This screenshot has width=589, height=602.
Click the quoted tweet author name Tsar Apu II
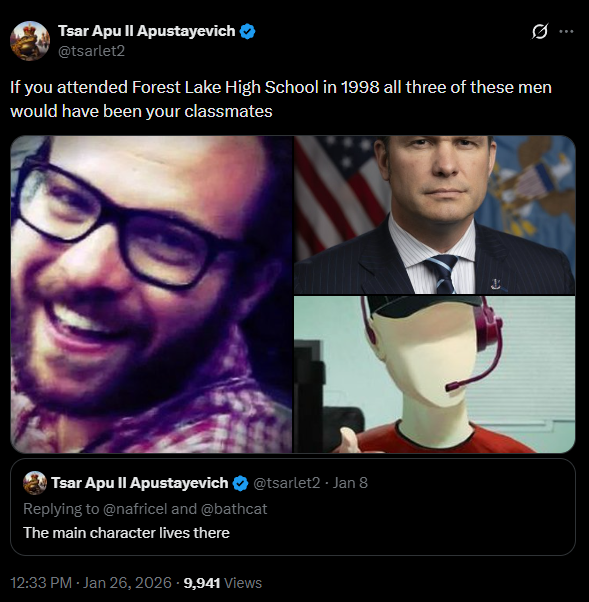(140, 483)
